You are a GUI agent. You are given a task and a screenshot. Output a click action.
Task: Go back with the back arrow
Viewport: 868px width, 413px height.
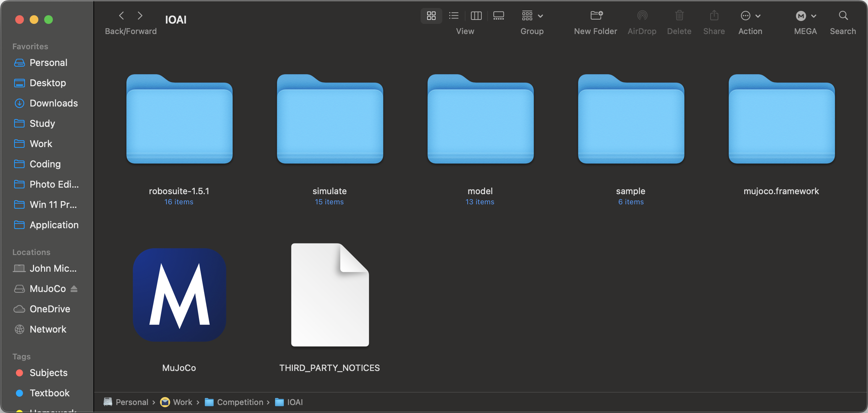pyautogui.click(x=122, y=16)
